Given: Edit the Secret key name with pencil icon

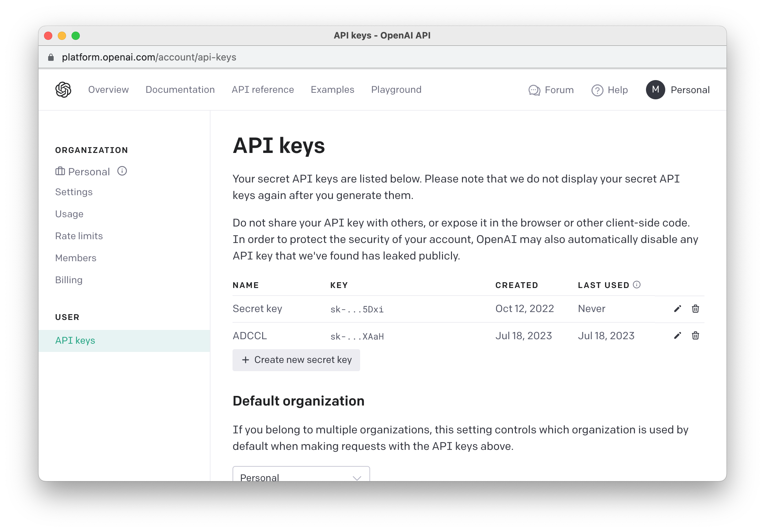Looking at the screenshot, I should coord(677,309).
